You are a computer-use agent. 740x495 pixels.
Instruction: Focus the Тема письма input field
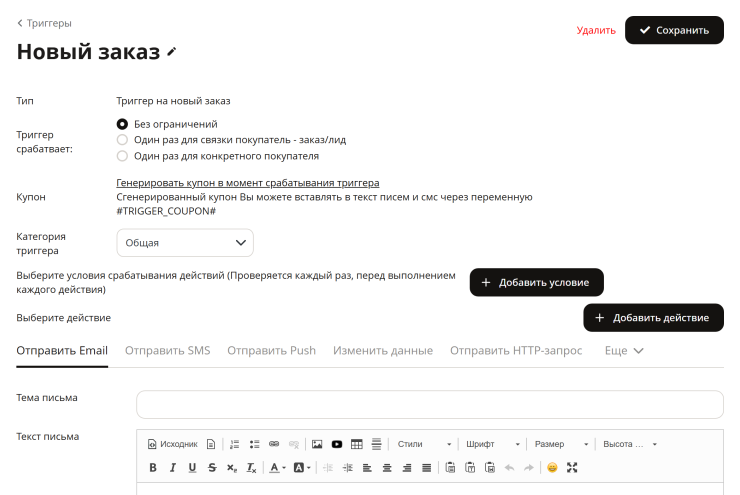coord(429,404)
